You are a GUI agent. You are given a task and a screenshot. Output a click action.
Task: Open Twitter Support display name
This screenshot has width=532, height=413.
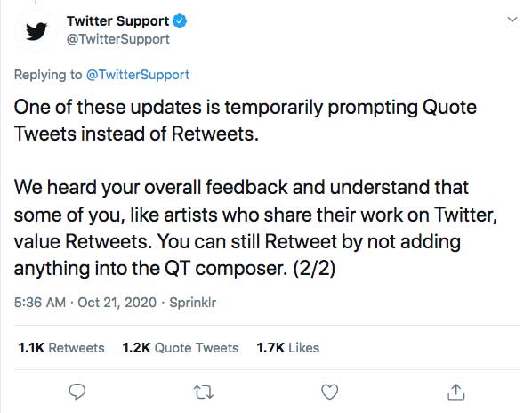tap(117, 21)
